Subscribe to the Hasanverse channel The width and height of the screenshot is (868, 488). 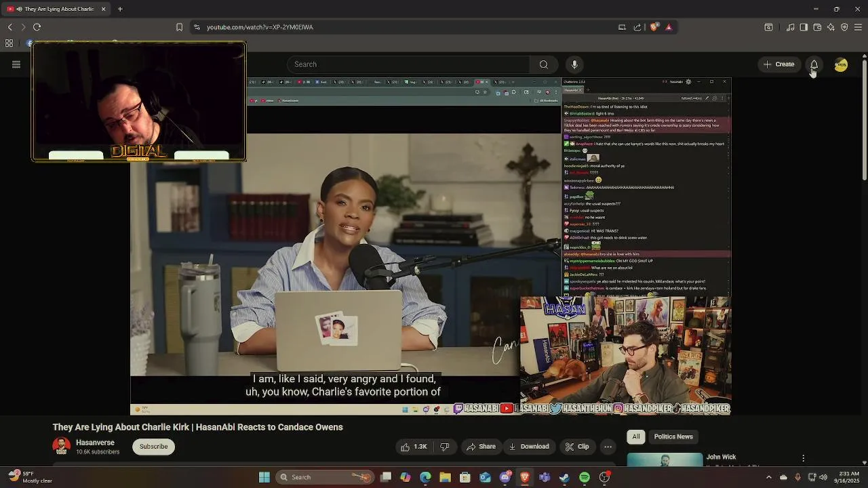(153, 447)
